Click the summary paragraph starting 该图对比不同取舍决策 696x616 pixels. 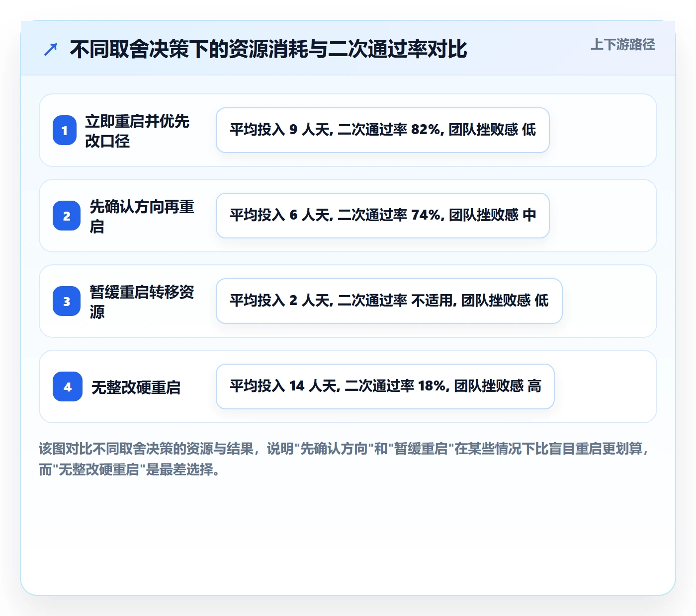click(345, 459)
